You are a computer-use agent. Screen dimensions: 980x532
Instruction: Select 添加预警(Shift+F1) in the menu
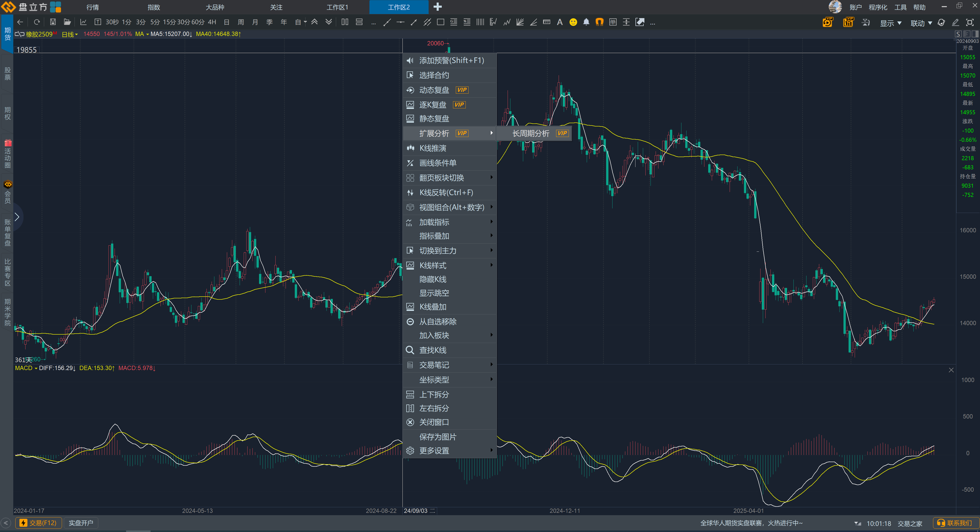point(450,60)
